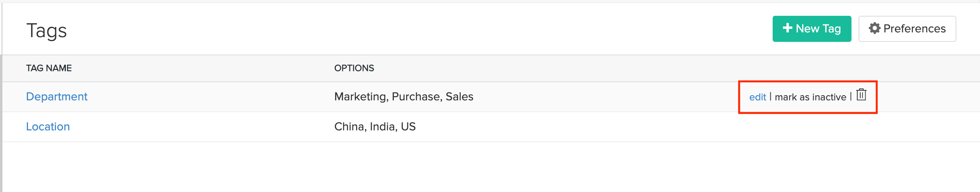Viewport: 980px width, 192px height.
Task: Create a New Tag
Action: [x=812, y=29]
